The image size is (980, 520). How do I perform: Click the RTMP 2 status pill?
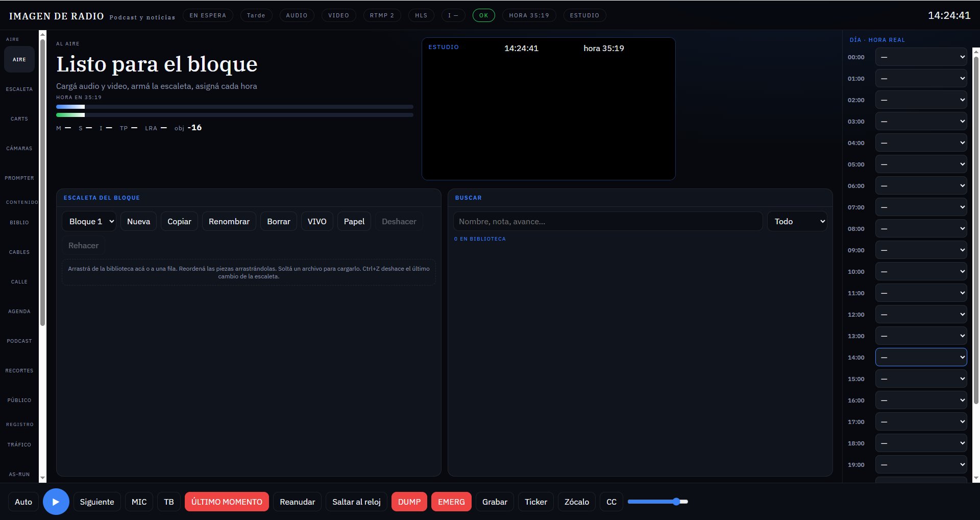(x=382, y=15)
